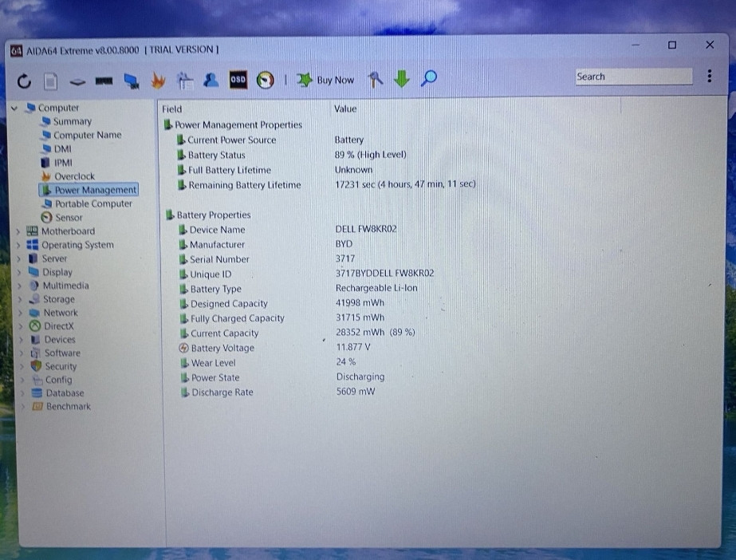Click the green download update arrow icon
The height and width of the screenshot is (560, 736).
[401, 79]
